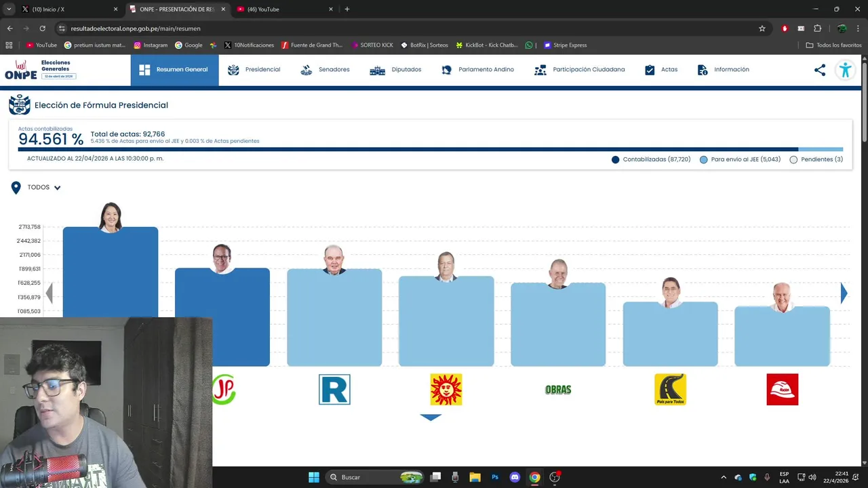Click the Windows taskbar Buscar search box
The image size is (868, 488).
375,477
